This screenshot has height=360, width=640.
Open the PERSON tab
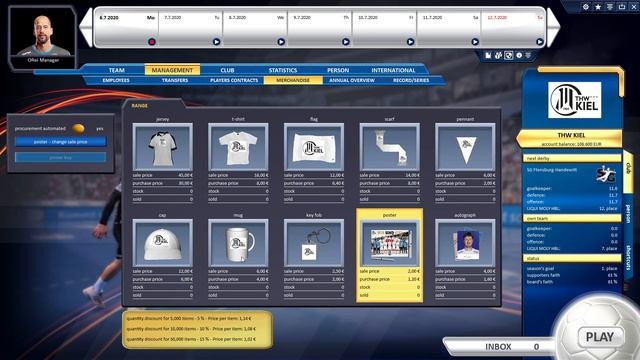338,70
